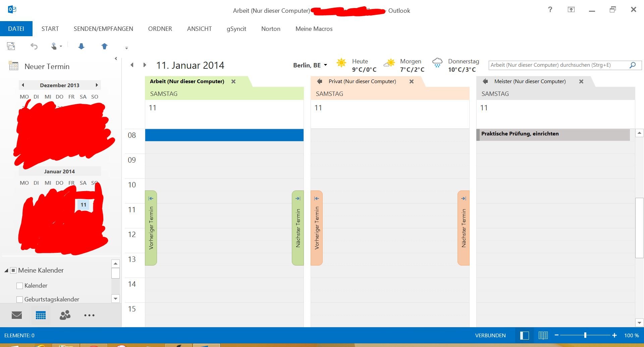Viewport: 644px width, 347px height.
Task: Overlay Meister calendar using left arrow
Action: (x=485, y=81)
